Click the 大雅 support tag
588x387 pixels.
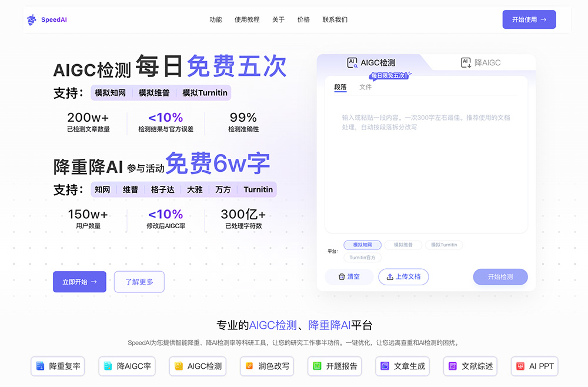[x=195, y=189]
